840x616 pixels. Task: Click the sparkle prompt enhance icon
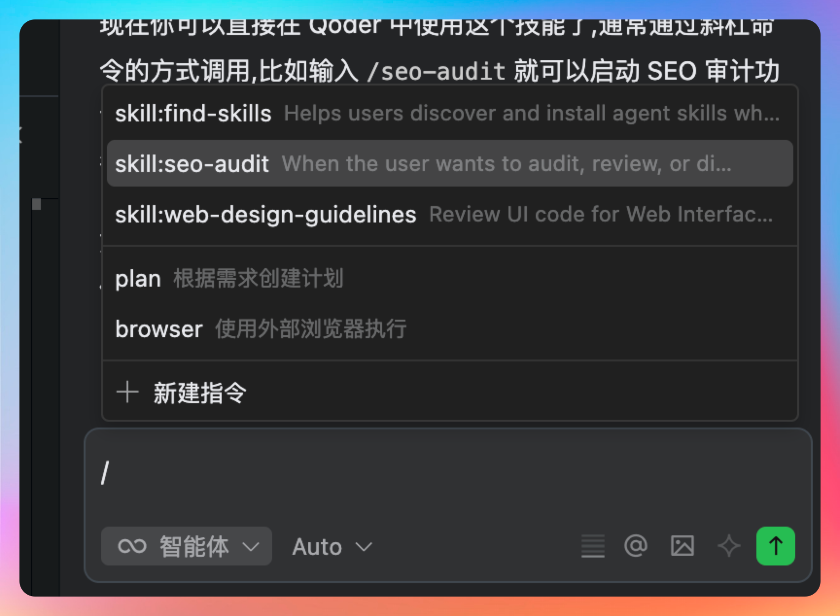[x=729, y=546]
